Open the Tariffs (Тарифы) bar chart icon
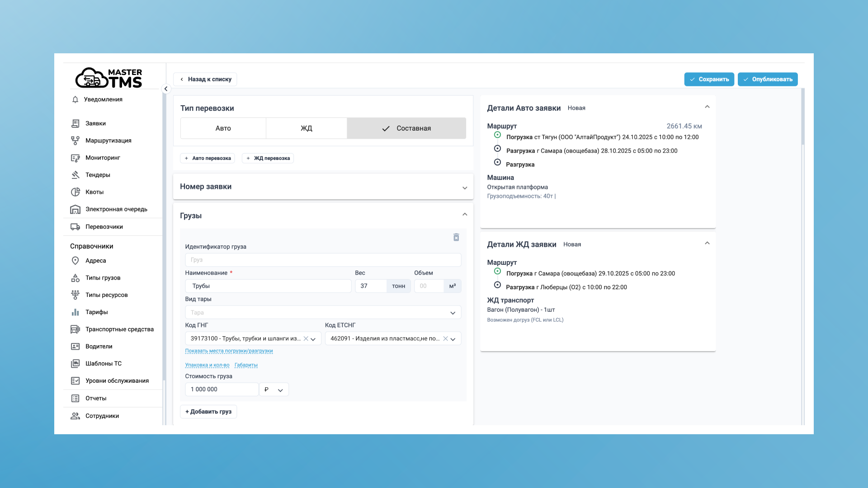The image size is (868, 488). 75,312
